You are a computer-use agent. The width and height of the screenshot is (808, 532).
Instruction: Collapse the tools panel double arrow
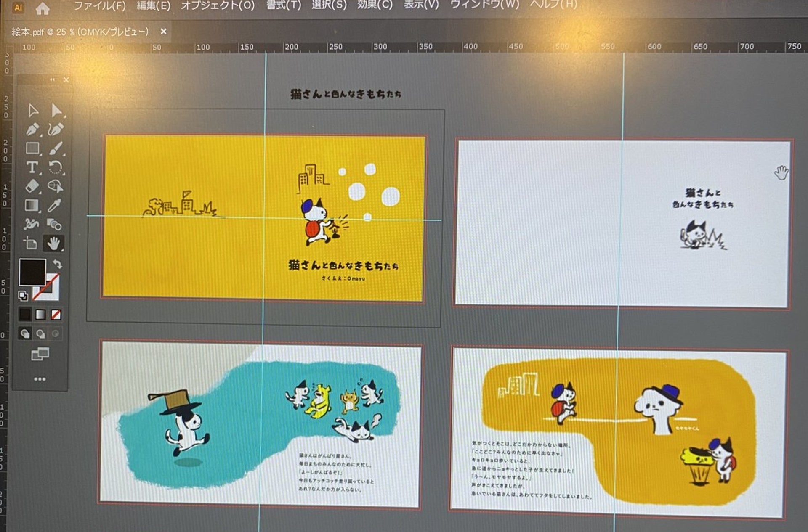point(52,79)
